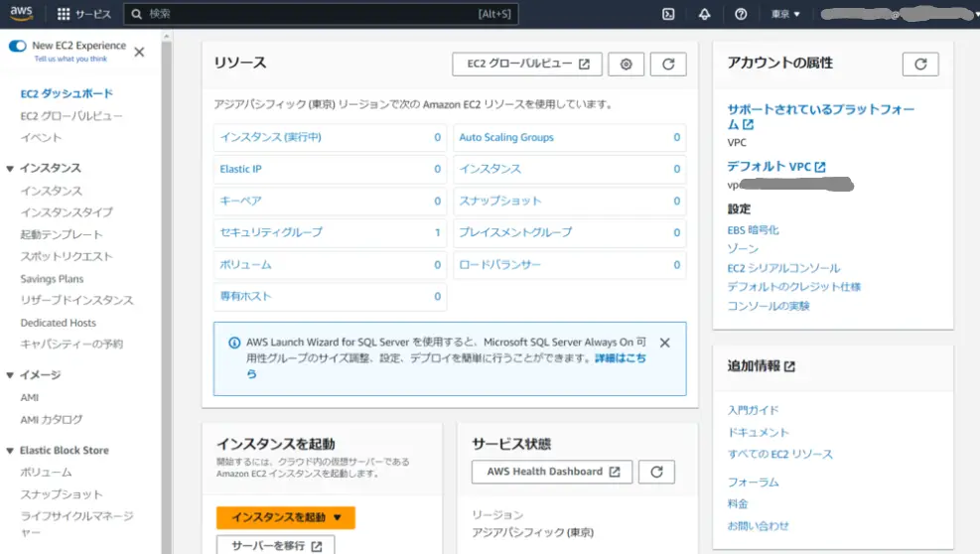This screenshot has width=980, height=554.
Task: Refresh the アカウントの属性 panel
Action: point(920,64)
